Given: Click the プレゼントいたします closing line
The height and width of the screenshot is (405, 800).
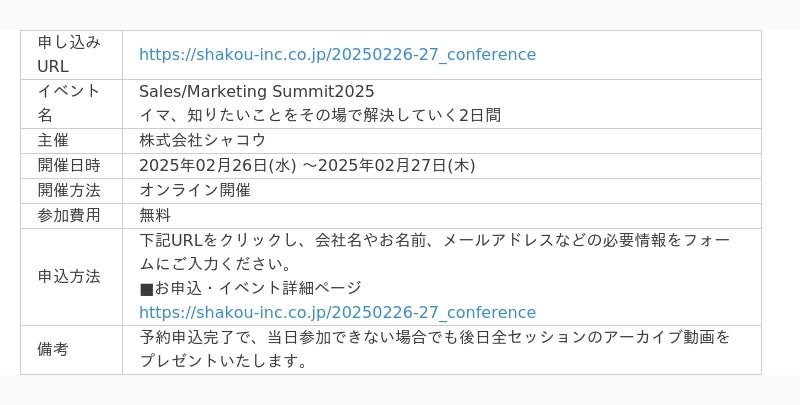Looking at the screenshot, I should click(x=223, y=361).
